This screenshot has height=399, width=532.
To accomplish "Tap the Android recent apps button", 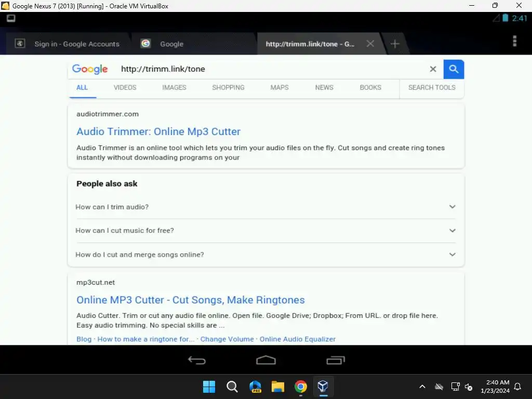I will pyautogui.click(x=336, y=360).
